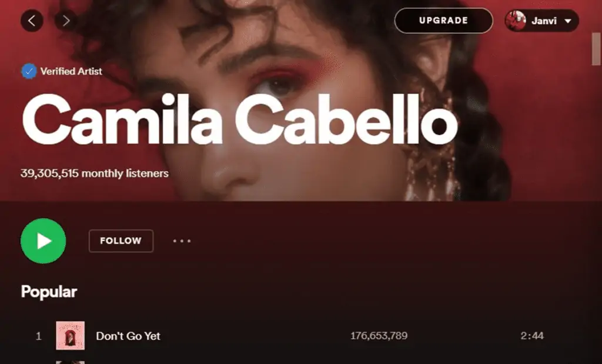Click the vertical scrollbar thumb
The image size is (602, 364).
coord(596,49)
